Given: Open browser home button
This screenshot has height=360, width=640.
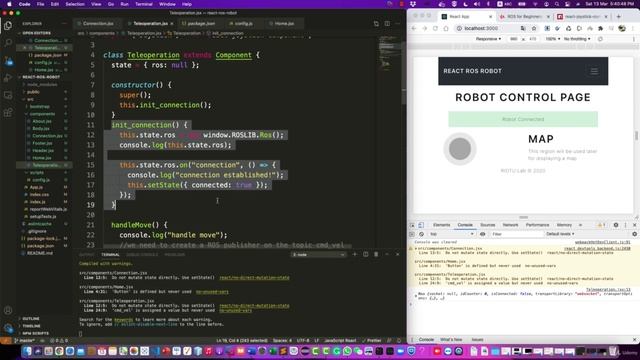Looking at the screenshot, I should pyautogui.click(x=446, y=28).
